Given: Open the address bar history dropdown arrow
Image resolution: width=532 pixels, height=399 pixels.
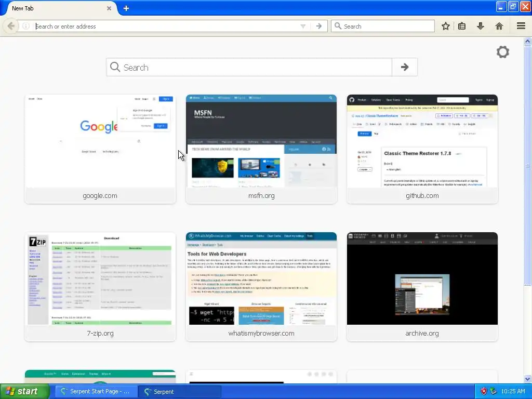Looking at the screenshot, I should 303,26.
